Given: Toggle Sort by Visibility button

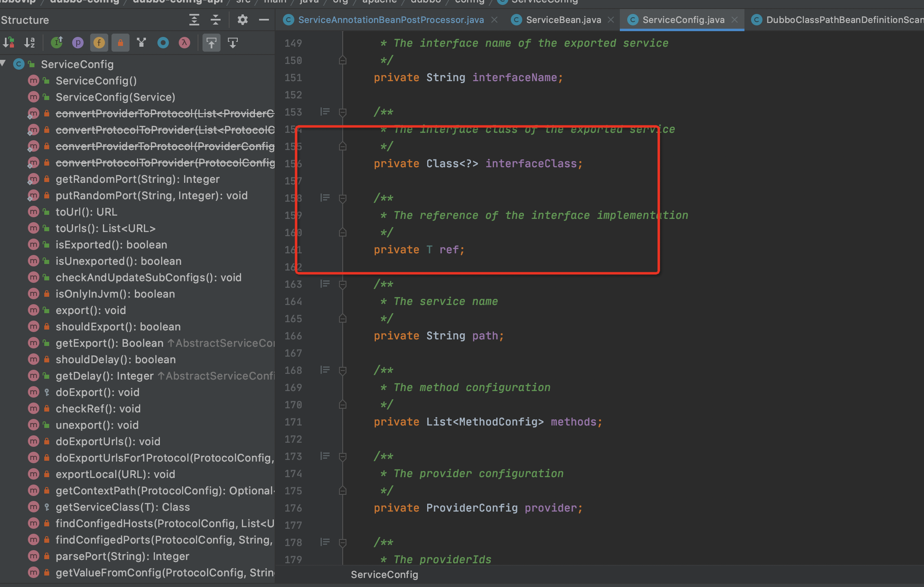Looking at the screenshot, I should tap(9, 43).
